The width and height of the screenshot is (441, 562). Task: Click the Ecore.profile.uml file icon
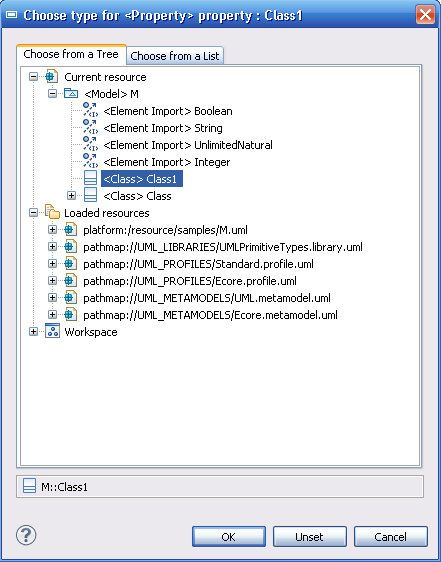[x=71, y=280]
